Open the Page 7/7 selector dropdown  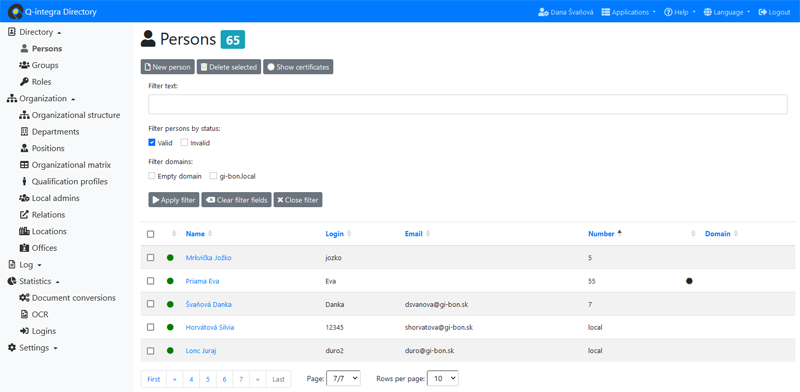click(x=343, y=378)
